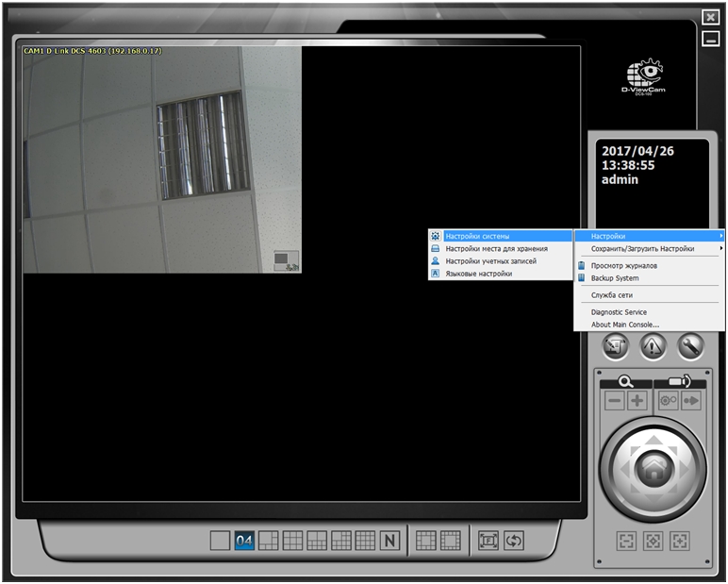728x584 pixels.
Task: Click the PTZ preset go-to arrow icon
Action: click(x=691, y=401)
